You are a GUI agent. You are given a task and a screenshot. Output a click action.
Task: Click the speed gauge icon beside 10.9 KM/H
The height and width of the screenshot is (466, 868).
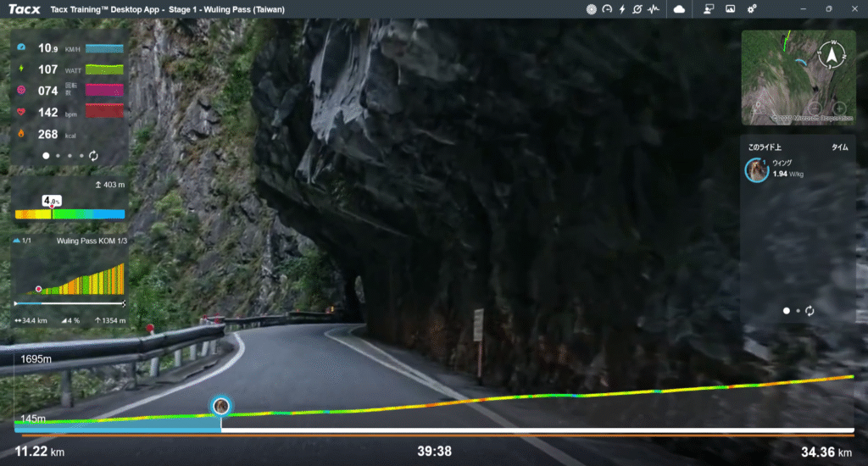21,47
